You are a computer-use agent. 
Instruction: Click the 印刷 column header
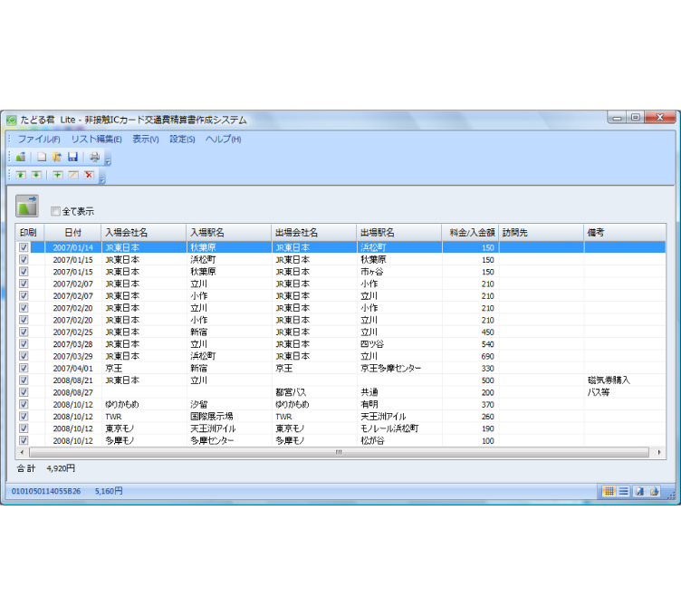(x=30, y=233)
